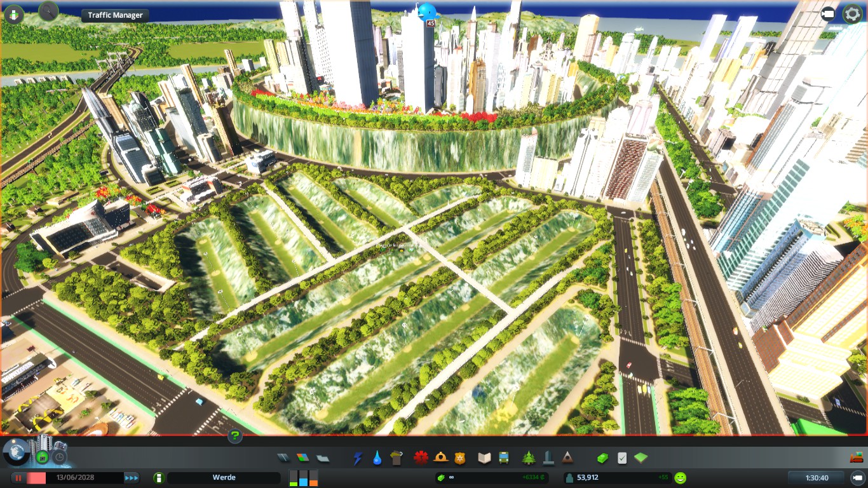Open the Policies checklist panel

pyautogui.click(x=622, y=457)
